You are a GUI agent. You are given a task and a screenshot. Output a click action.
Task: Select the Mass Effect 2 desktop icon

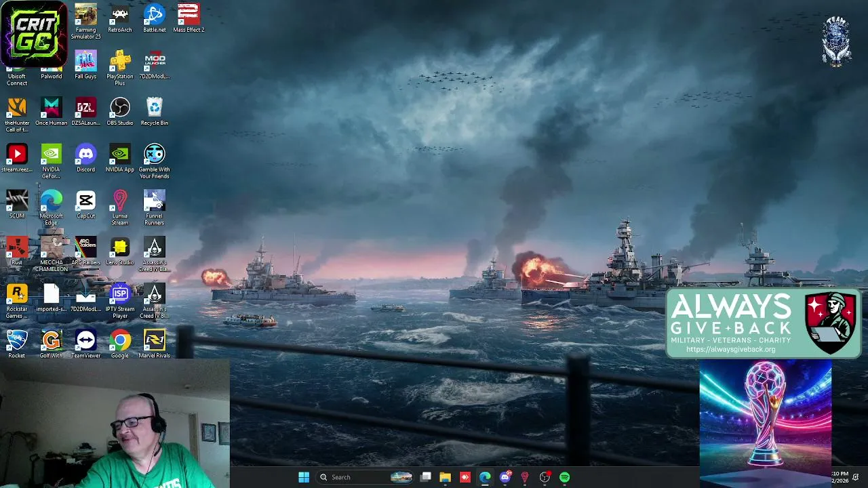coord(189,18)
